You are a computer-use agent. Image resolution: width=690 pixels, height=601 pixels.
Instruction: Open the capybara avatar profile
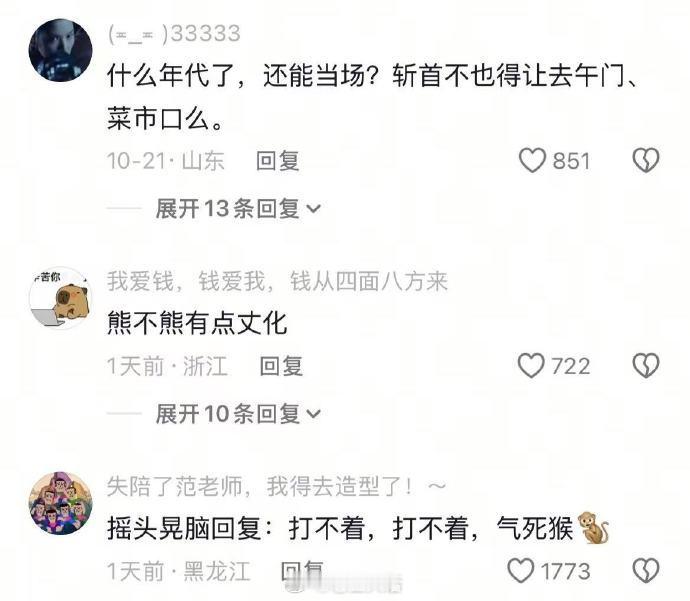click(x=60, y=298)
